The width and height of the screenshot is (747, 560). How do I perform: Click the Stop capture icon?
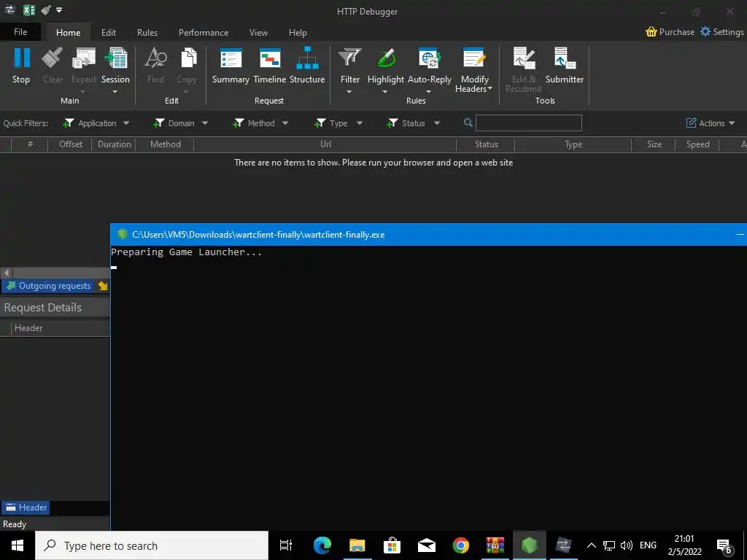click(x=21, y=58)
